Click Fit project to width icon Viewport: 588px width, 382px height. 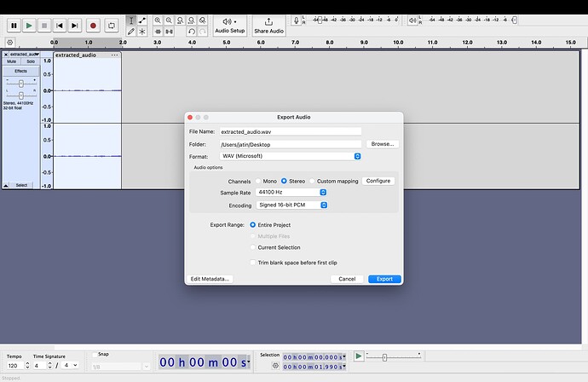pyautogui.click(x=192, y=20)
